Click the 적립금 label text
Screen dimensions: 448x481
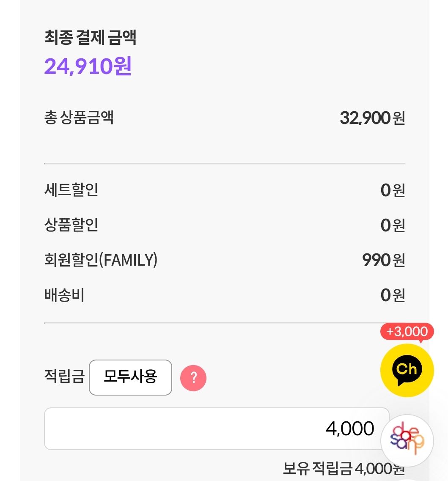tap(64, 376)
